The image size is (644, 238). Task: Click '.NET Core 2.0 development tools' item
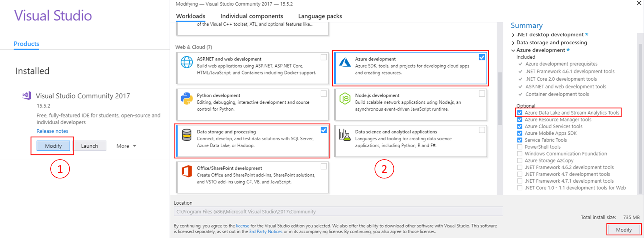(x=561, y=79)
